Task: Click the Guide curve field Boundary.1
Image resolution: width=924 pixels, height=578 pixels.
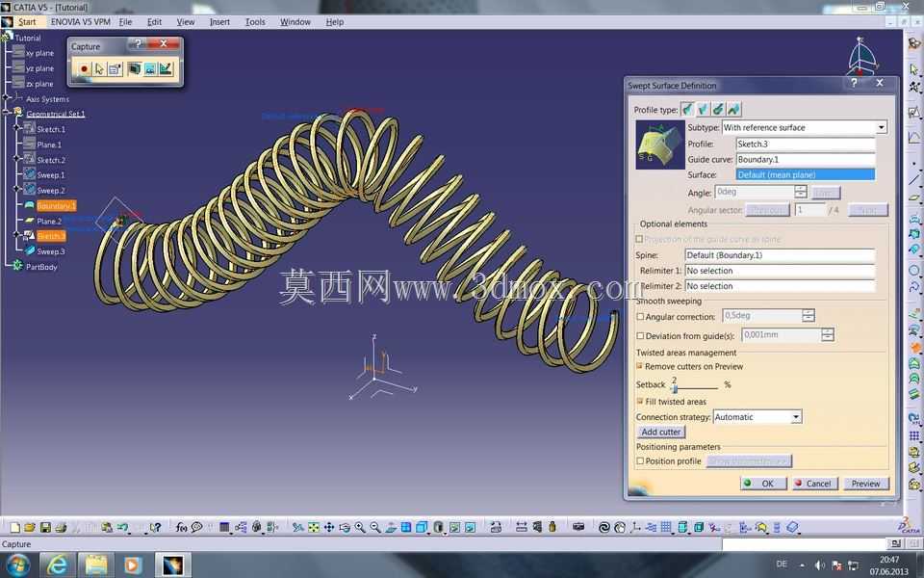Action: pyautogui.click(x=806, y=159)
